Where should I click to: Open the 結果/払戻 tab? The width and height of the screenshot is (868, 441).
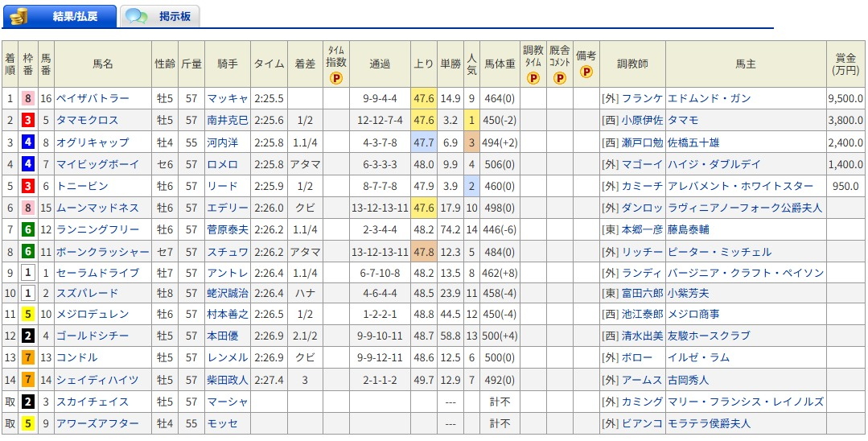click(74, 16)
